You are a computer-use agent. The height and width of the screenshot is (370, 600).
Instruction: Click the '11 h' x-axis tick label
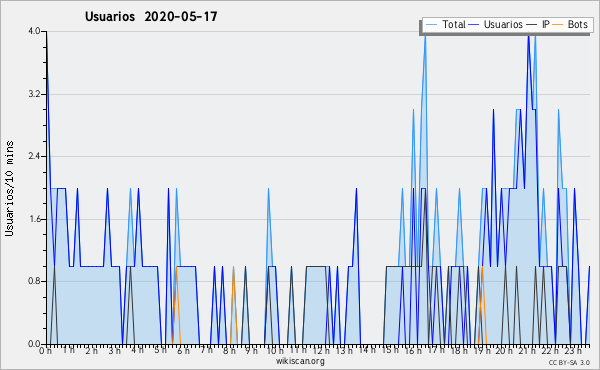coord(298,350)
